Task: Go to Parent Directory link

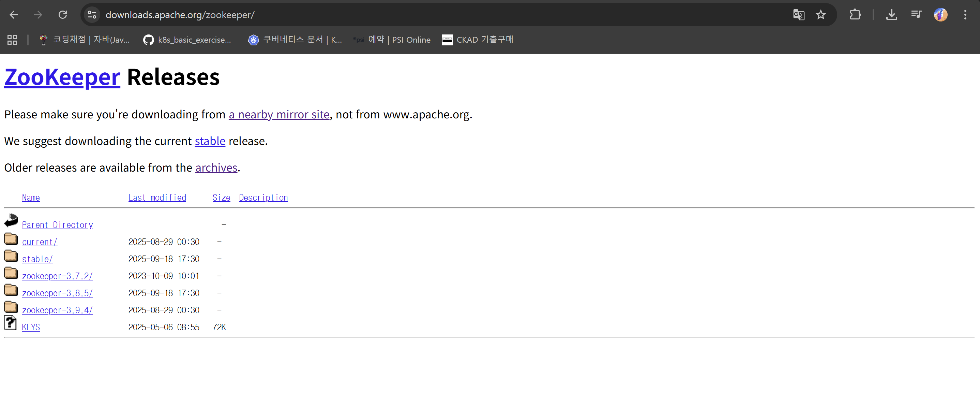Action: coord(58,225)
